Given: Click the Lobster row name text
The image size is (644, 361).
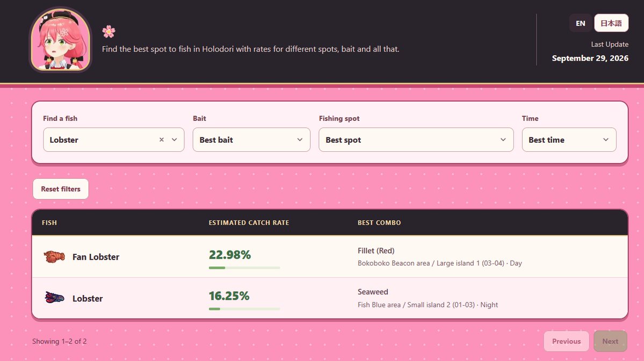Looking at the screenshot, I should pos(88,298).
